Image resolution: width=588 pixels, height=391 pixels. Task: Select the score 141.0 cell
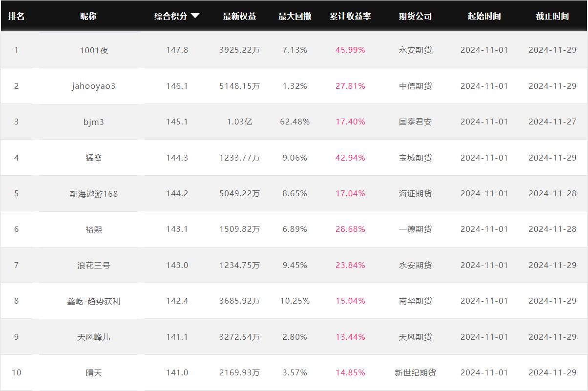[177, 372]
